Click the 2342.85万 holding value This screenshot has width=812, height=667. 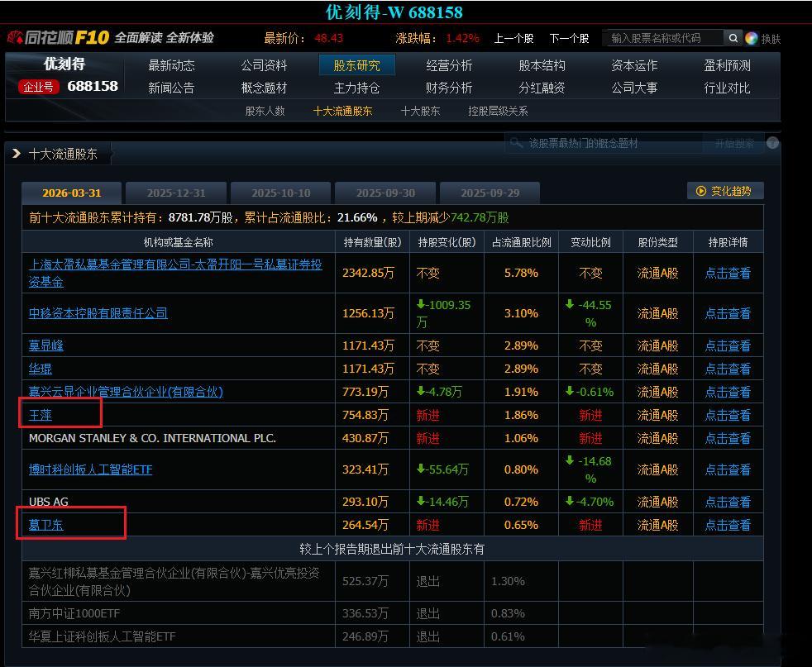point(368,273)
